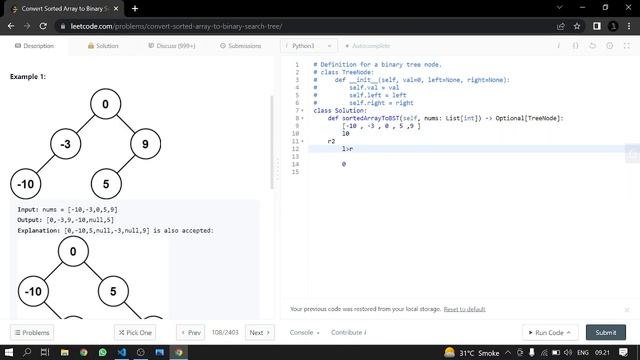Open the Chrome three-dot menu
This screenshot has width=640, height=360.
629,26
